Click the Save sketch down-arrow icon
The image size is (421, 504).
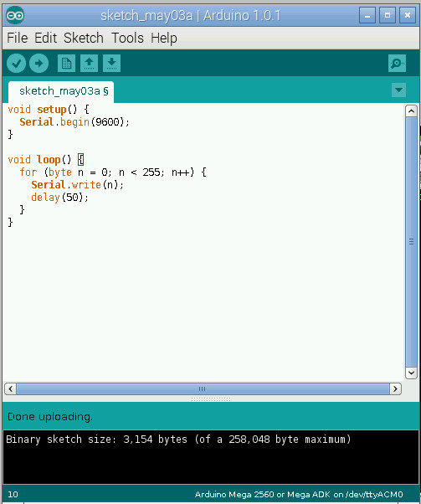click(x=111, y=63)
